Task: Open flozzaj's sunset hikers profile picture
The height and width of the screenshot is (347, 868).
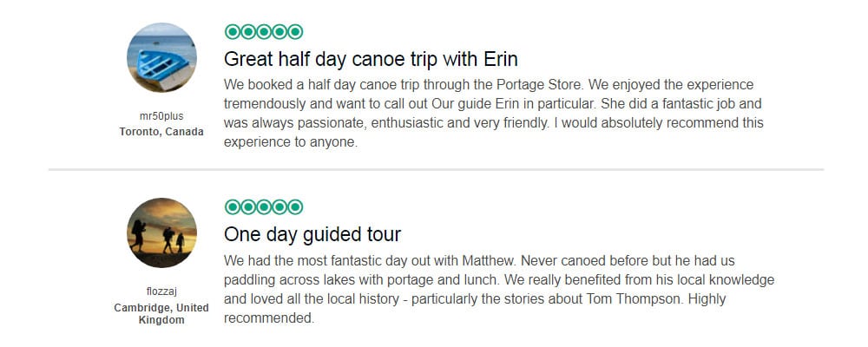Action: [161, 232]
